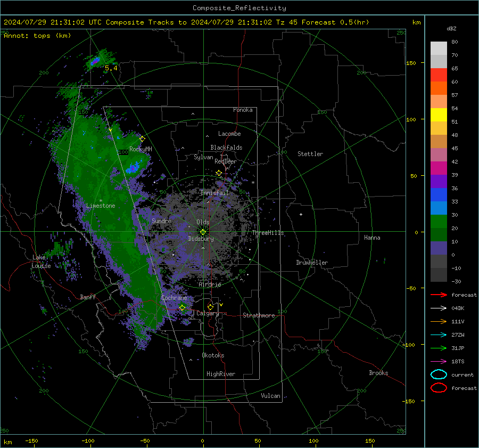The height and width of the screenshot is (448, 479).
Task: Click the orange 111V arrow in legend
Action: [439, 321]
